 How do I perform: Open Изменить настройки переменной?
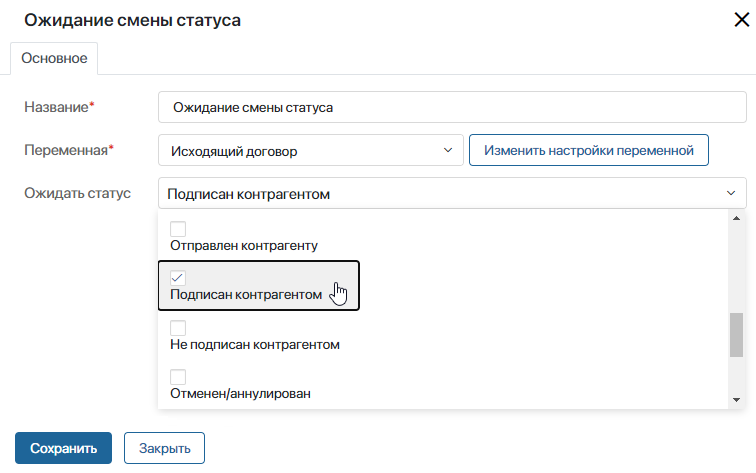click(x=589, y=150)
